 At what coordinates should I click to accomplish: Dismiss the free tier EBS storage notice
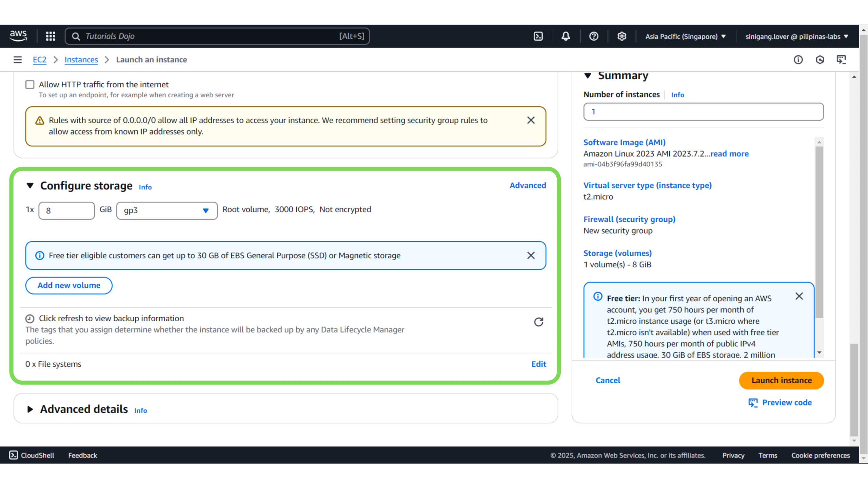pos(531,256)
